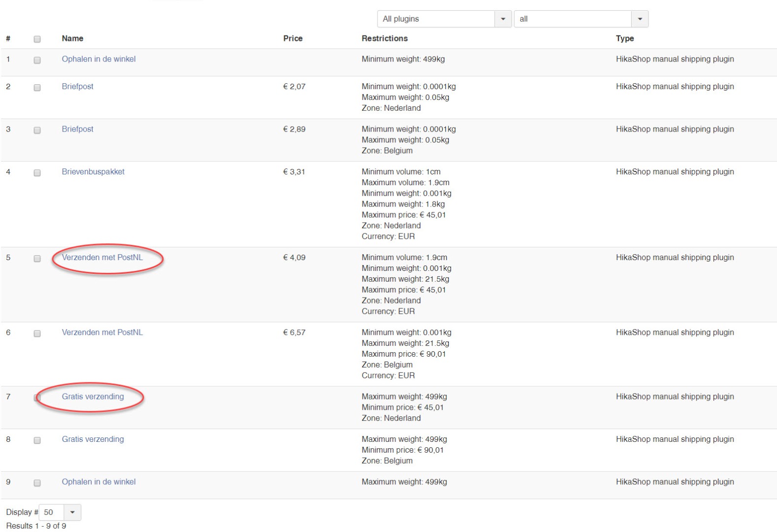Click the 'Maximum weight: 1.8kg' restriction
This screenshot has width=777, height=532.
(x=403, y=204)
